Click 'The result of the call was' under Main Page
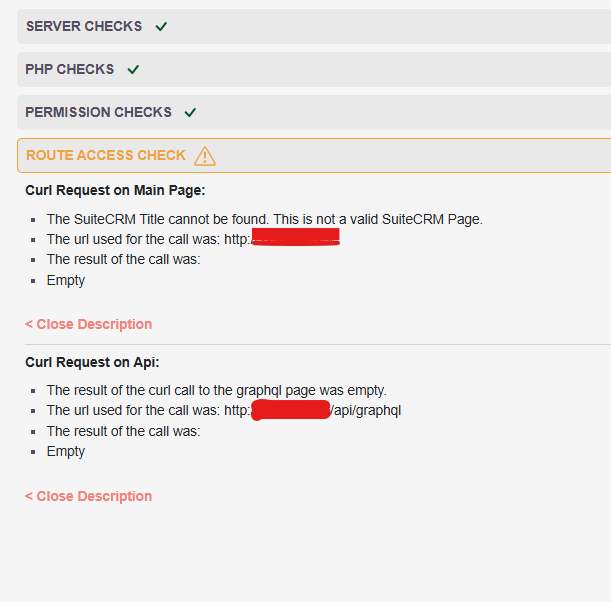Screen dimensions: 611x602 pyautogui.click(x=123, y=259)
